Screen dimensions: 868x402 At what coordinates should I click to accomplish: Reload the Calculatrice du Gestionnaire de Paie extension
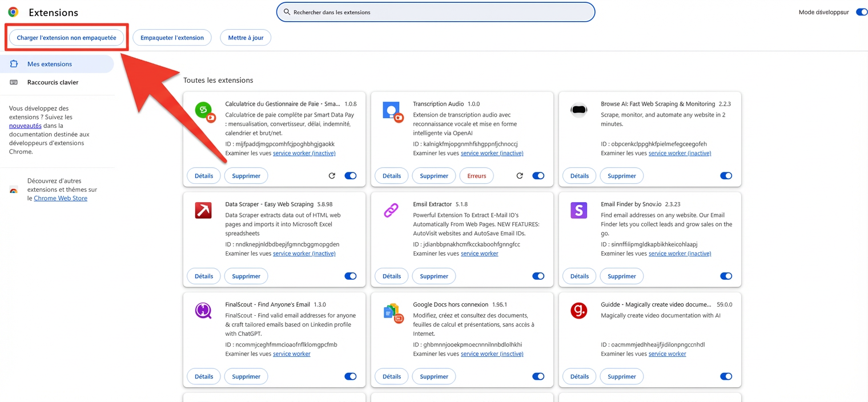point(332,176)
